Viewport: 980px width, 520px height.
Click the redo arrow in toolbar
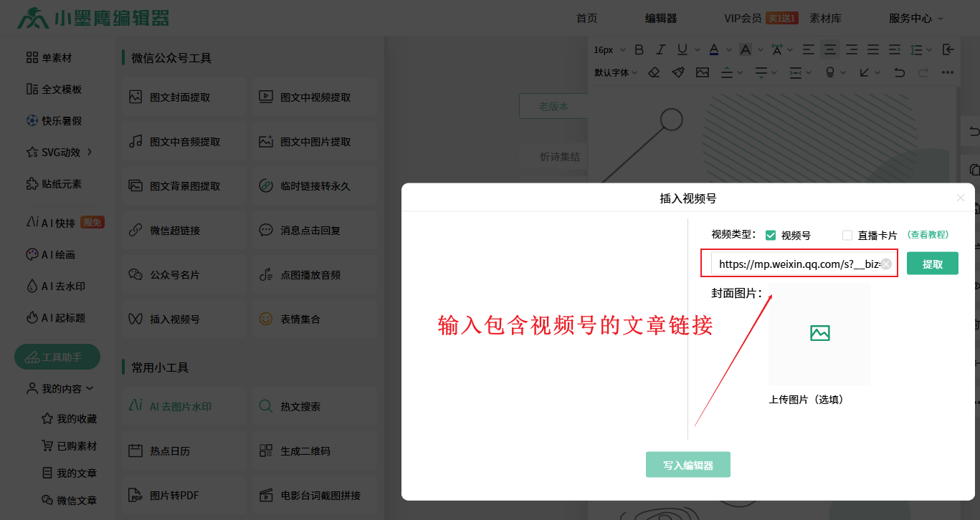pyautogui.click(x=923, y=72)
